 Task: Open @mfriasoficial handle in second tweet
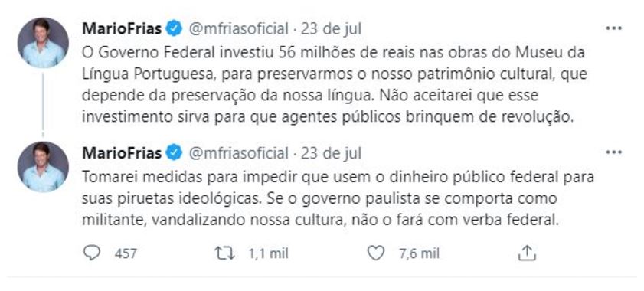coord(239,153)
